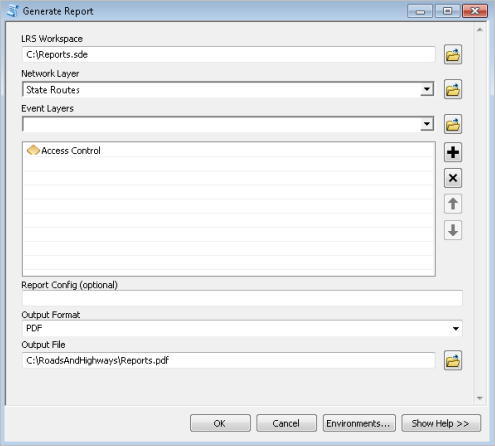
Task: Open the Output Format dropdown
Action: point(456,329)
